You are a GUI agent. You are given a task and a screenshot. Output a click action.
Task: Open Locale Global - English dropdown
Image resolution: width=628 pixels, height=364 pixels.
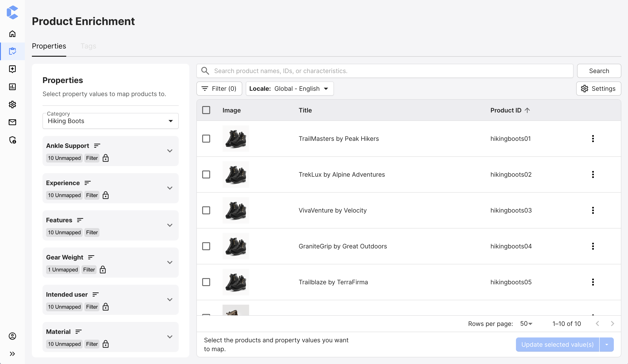[x=290, y=89]
